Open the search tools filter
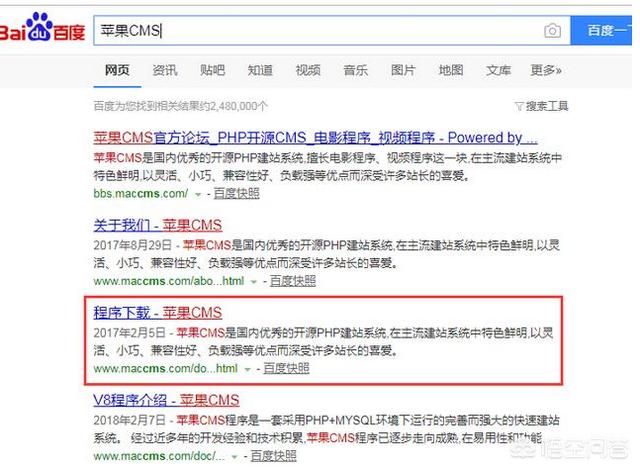 [x=541, y=106]
